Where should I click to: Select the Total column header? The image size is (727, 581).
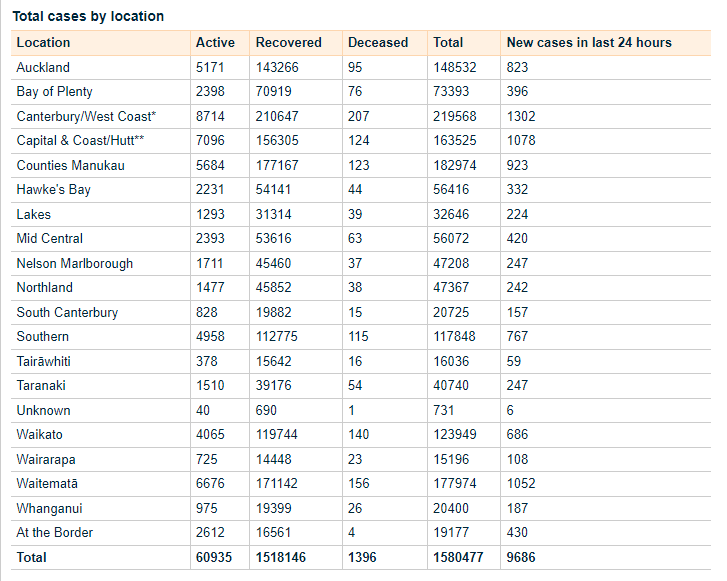pos(447,42)
